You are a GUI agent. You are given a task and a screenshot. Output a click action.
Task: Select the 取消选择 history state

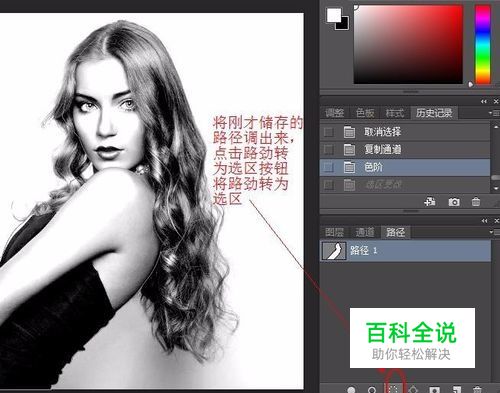tap(405, 132)
